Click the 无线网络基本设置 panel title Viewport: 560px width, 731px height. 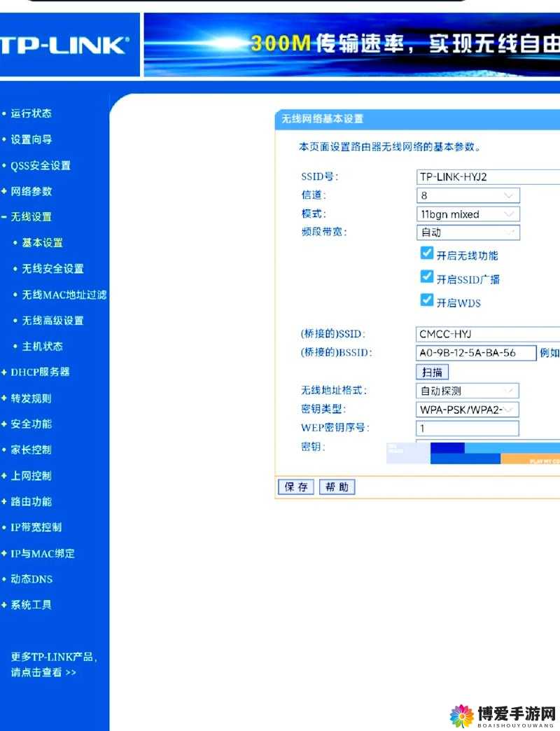[x=323, y=119]
